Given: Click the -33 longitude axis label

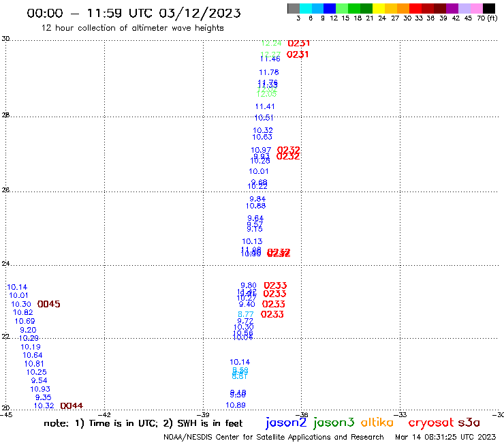Looking at the screenshot, I should [400, 414].
